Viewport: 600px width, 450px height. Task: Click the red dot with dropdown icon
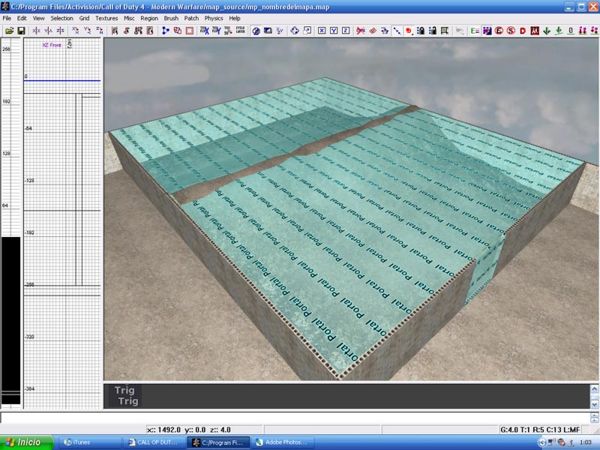point(409,31)
